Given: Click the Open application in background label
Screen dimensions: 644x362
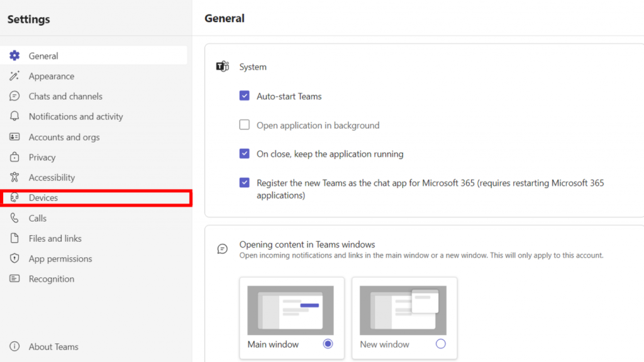Looking at the screenshot, I should (318, 125).
